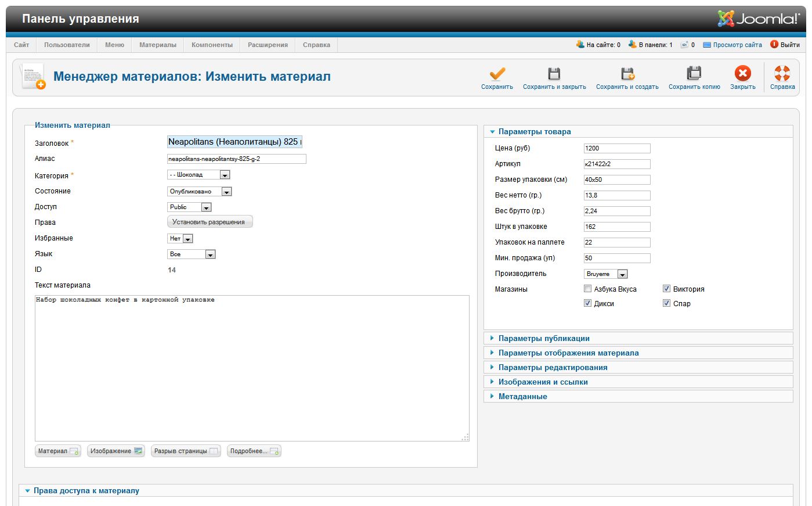Click the red Закрыть icon
The height and width of the screenshot is (506, 812).
tap(743, 73)
